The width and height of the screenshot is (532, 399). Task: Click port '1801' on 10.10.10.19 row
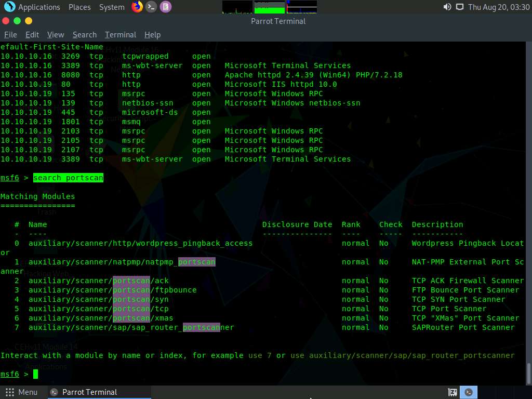(70, 122)
